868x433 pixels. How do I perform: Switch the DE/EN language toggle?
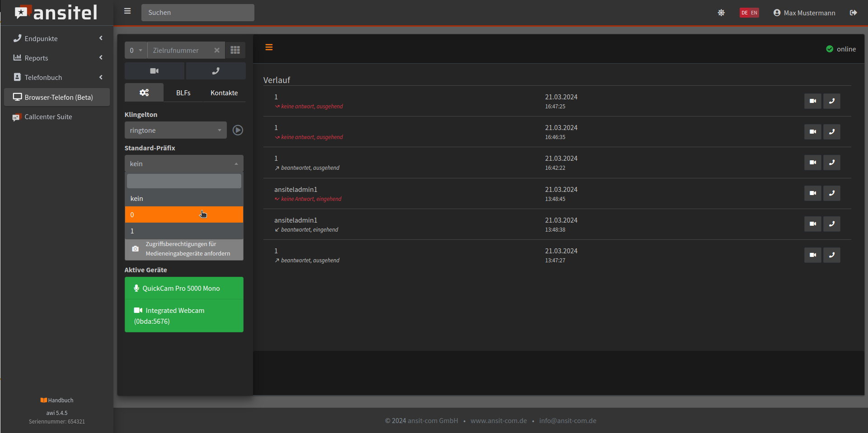coord(749,13)
